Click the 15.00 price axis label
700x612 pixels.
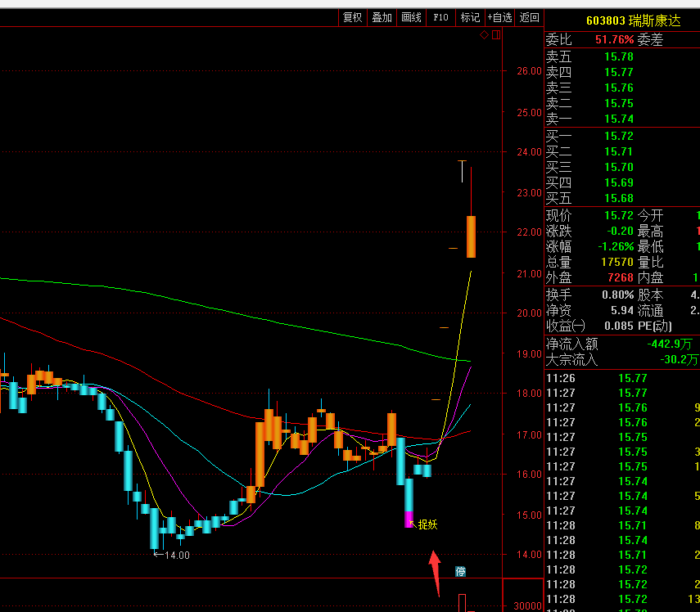tap(529, 515)
